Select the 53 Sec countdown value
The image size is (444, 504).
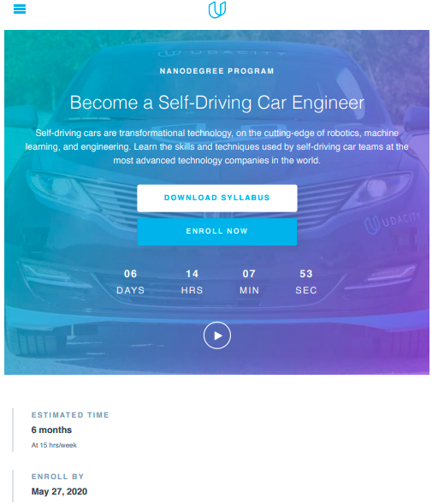(x=306, y=274)
